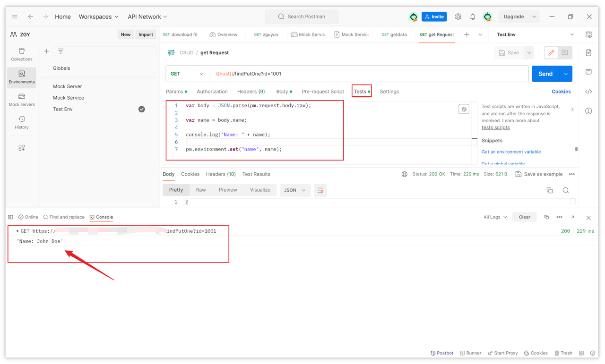The image size is (605, 364).
Task: Open the Test Env environment selector
Action: pyautogui.click(x=535, y=34)
